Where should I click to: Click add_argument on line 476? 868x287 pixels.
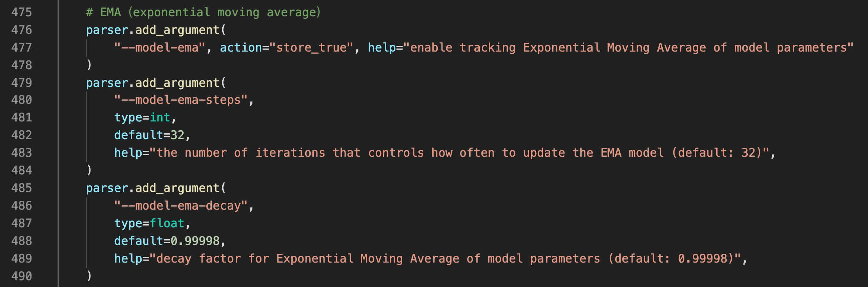(178, 30)
